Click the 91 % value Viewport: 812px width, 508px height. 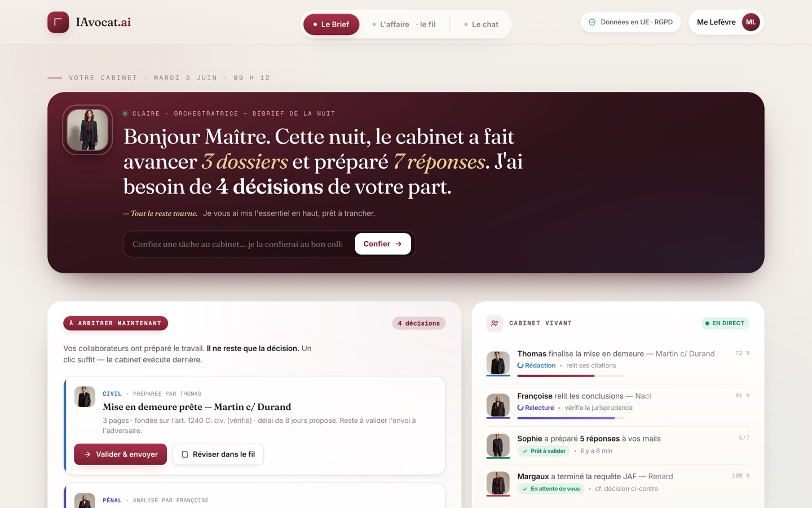(742, 396)
